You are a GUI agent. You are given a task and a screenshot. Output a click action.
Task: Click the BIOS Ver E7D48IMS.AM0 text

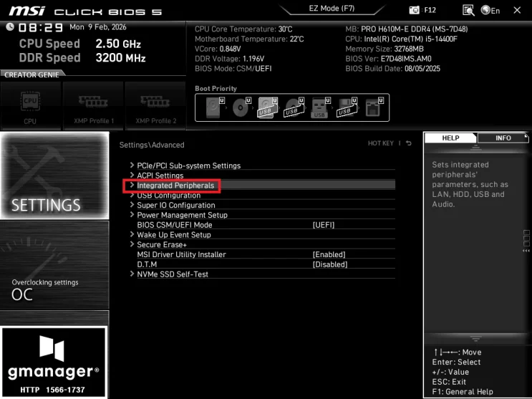click(x=388, y=59)
